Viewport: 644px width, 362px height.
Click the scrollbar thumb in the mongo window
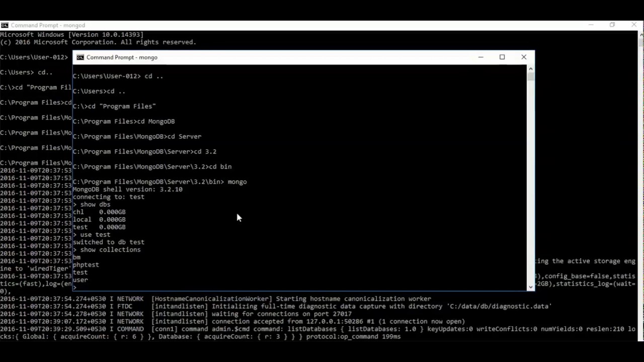tap(531, 77)
